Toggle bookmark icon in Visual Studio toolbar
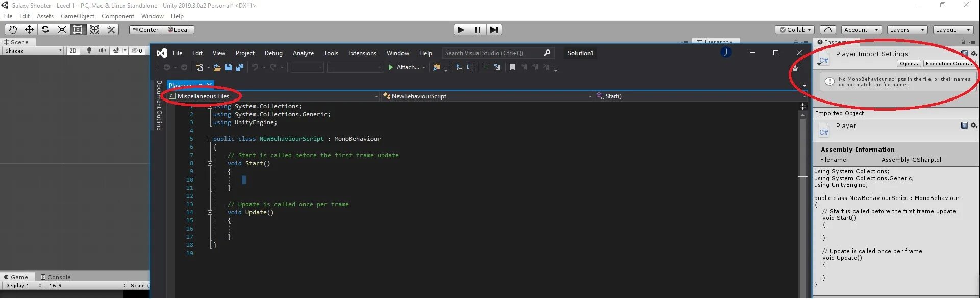 512,67
